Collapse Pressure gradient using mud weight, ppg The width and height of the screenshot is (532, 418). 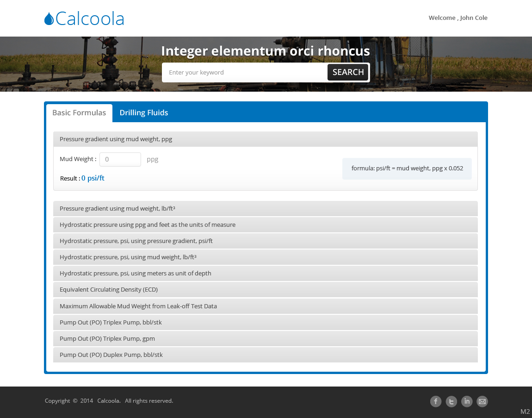[x=266, y=139]
